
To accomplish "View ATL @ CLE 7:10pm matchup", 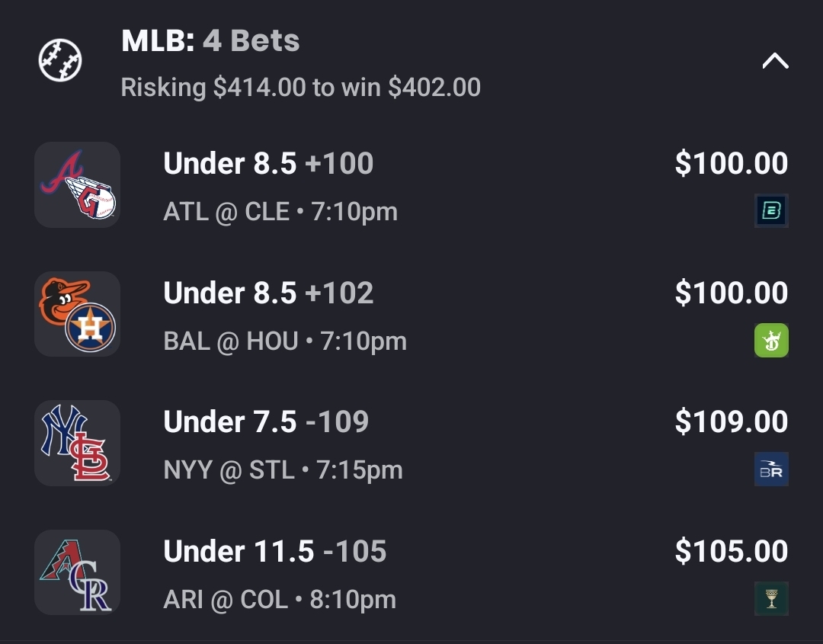I will pyautogui.click(x=280, y=212).
